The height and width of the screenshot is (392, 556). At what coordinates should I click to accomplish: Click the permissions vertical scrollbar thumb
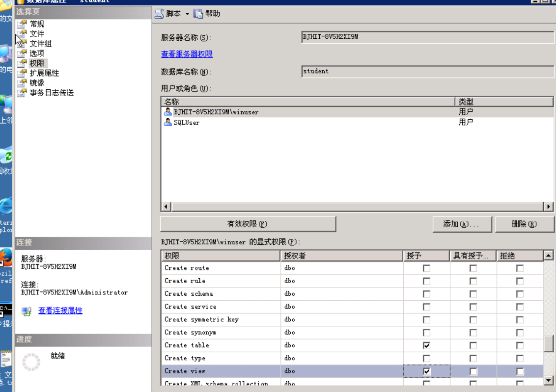tap(549, 343)
